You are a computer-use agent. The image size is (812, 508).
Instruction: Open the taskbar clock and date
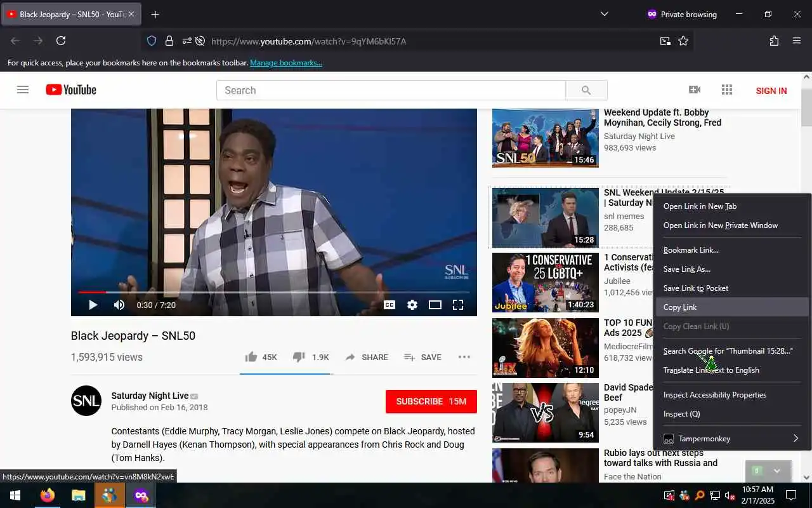click(757, 495)
